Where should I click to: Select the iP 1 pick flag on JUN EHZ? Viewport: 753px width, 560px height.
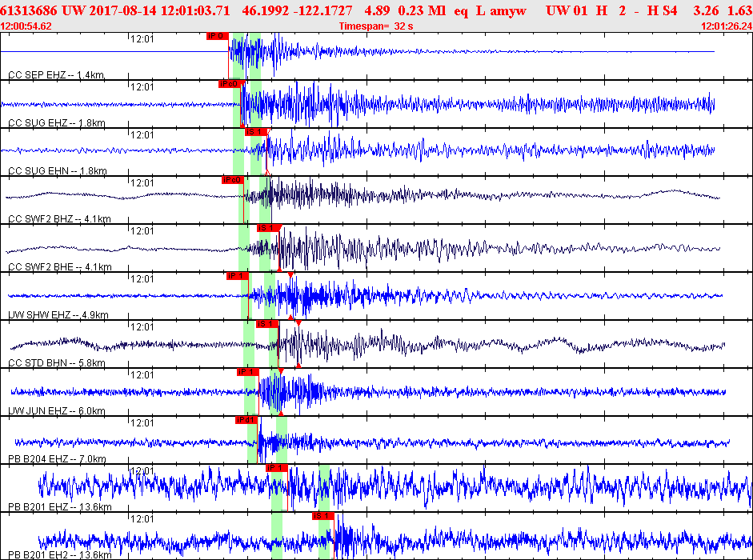pos(248,372)
